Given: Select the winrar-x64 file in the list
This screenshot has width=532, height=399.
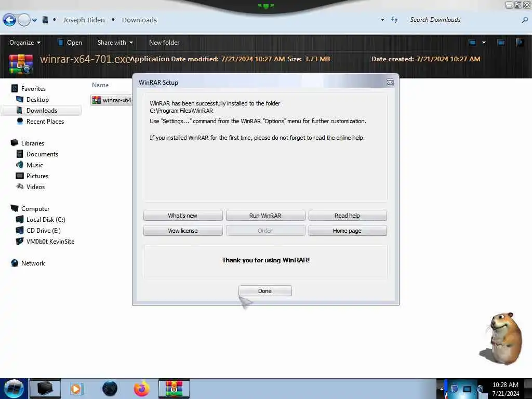Looking at the screenshot, I should pos(112,100).
